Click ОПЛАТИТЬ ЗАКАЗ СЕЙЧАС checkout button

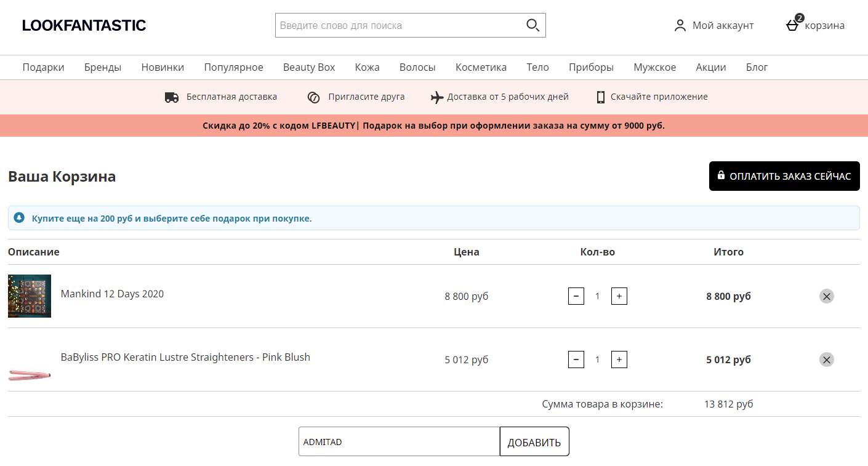pos(784,176)
